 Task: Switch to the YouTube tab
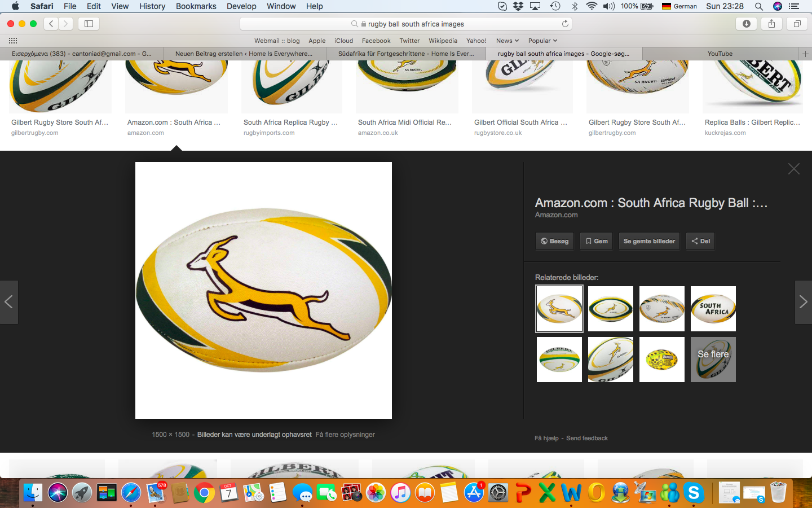720,54
